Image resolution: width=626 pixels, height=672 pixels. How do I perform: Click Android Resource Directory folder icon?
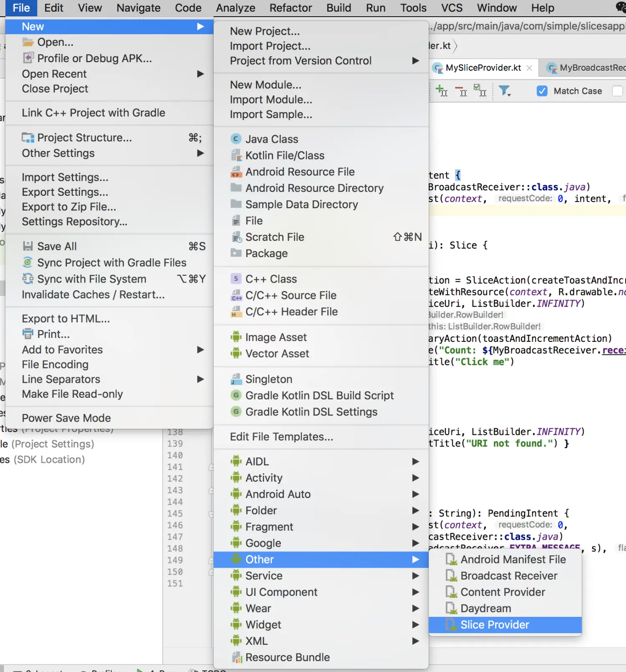[x=236, y=188]
